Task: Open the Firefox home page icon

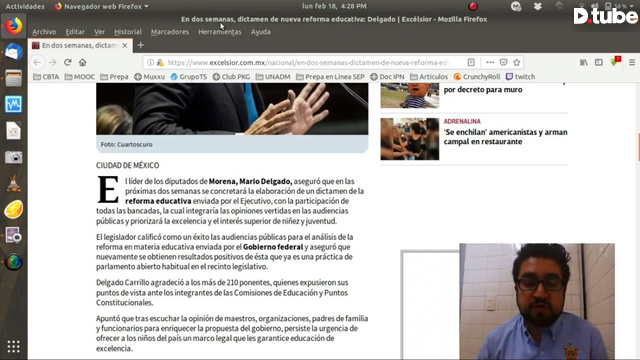Action: pos(83,62)
